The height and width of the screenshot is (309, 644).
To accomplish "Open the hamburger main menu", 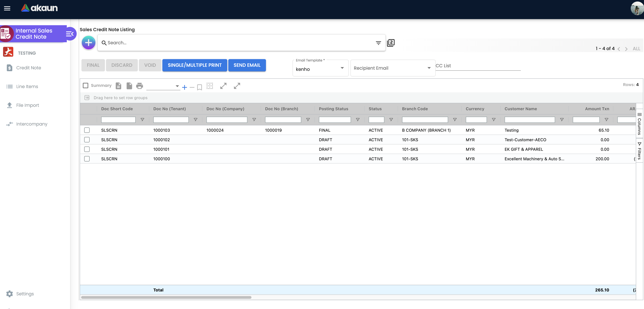I will 7,8.
